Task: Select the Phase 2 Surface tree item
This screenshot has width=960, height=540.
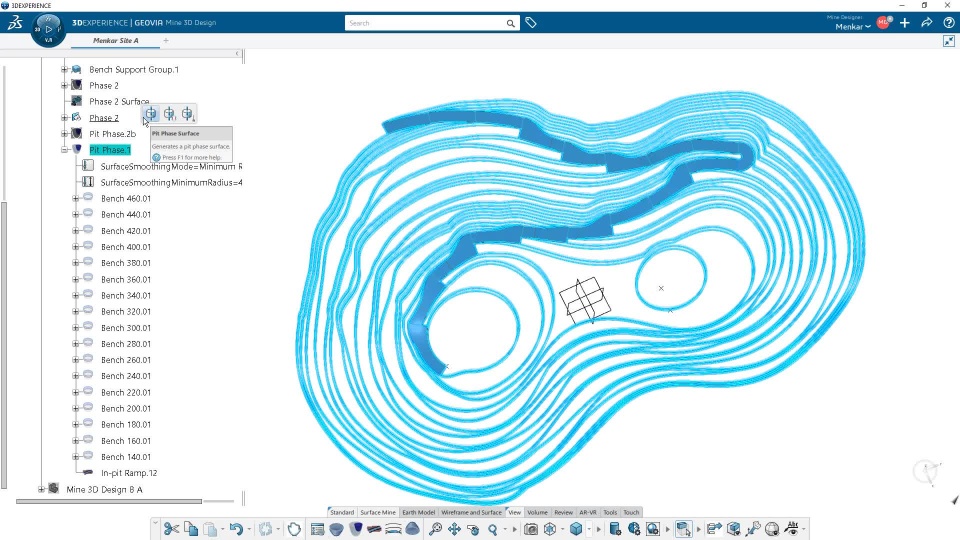Action: point(119,102)
